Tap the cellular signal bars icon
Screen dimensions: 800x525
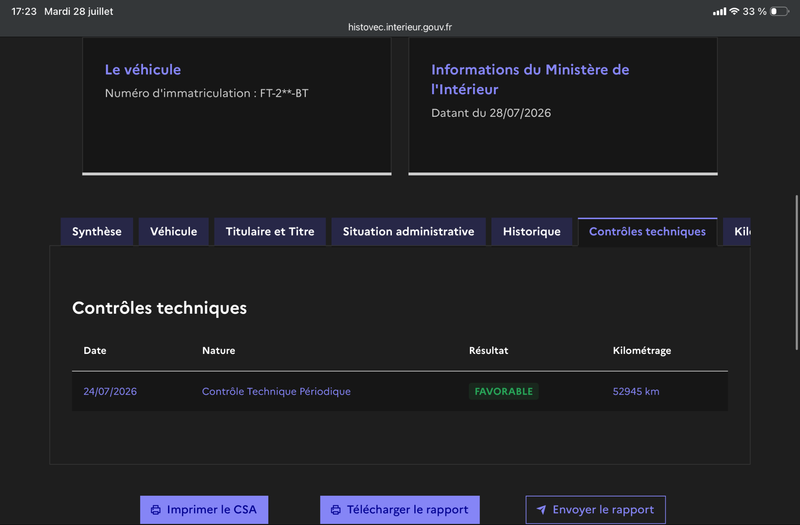click(x=719, y=11)
